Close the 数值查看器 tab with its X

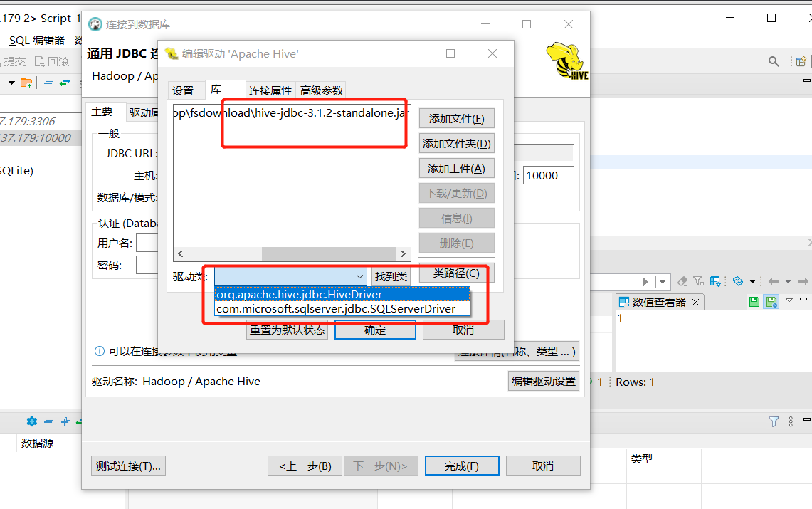(x=695, y=302)
